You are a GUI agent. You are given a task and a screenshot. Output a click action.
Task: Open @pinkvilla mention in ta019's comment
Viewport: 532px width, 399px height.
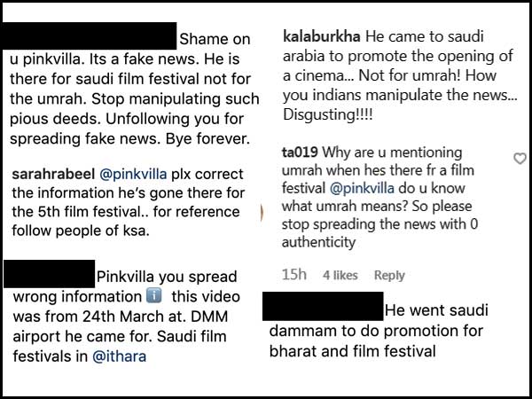coord(362,188)
